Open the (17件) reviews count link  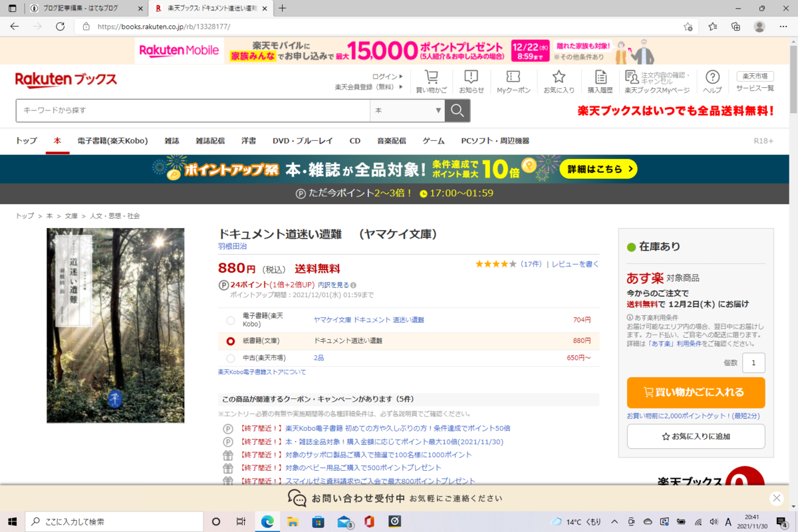tap(530, 264)
